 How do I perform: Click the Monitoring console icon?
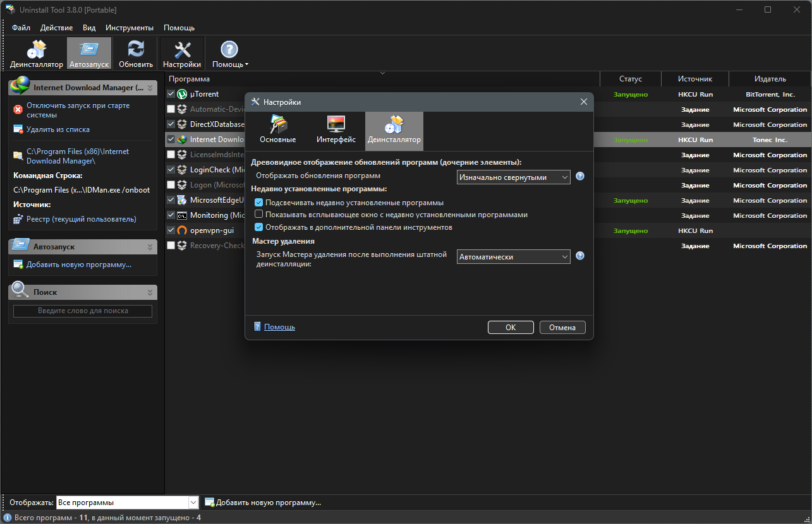coord(182,215)
